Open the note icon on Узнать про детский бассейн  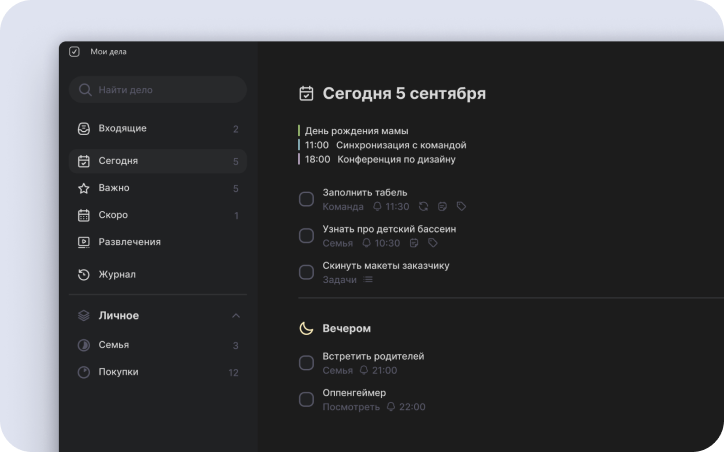pos(414,243)
